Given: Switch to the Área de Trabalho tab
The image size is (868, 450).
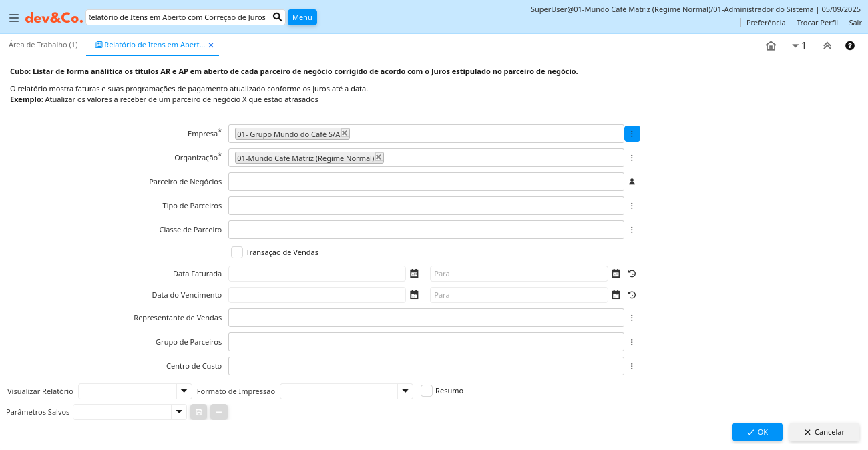Looking at the screenshot, I should (43, 45).
